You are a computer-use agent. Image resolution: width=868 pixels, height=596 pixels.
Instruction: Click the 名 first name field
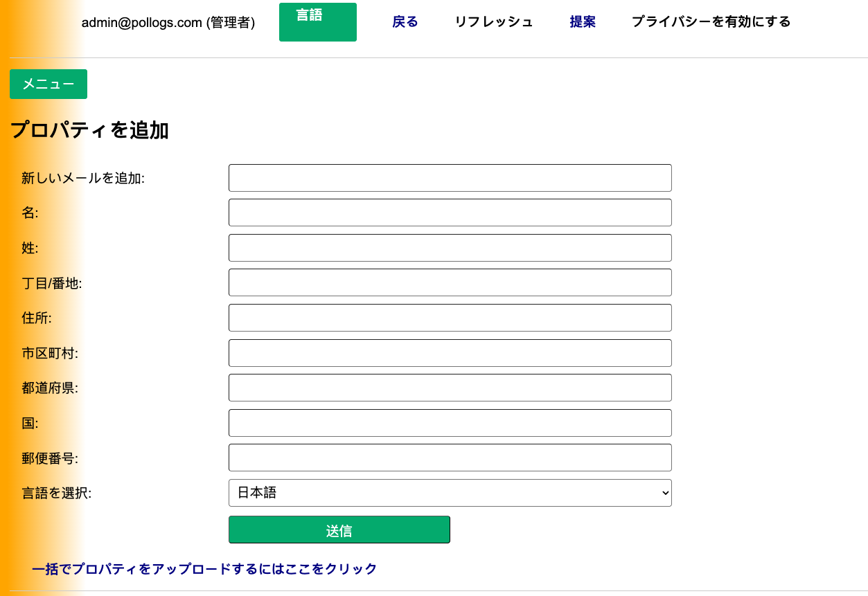[x=450, y=212]
